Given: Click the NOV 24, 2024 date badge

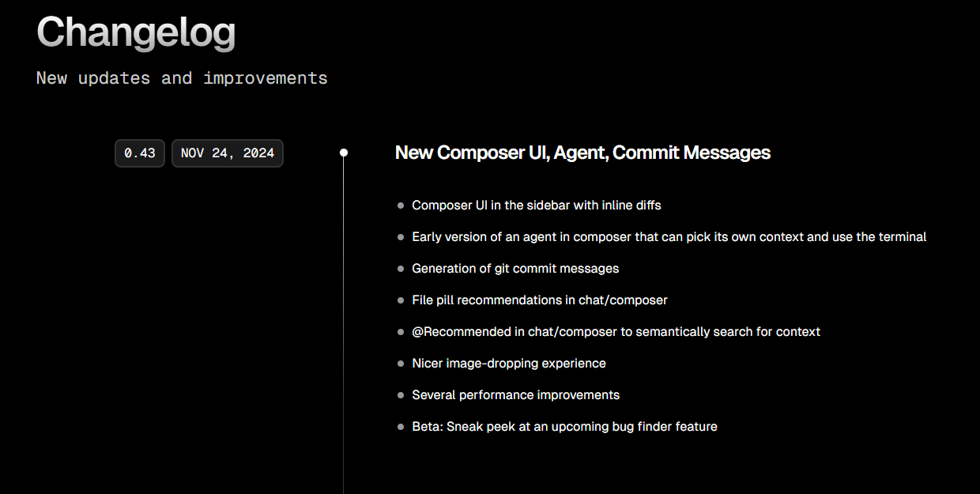Looking at the screenshot, I should coord(227,153).
